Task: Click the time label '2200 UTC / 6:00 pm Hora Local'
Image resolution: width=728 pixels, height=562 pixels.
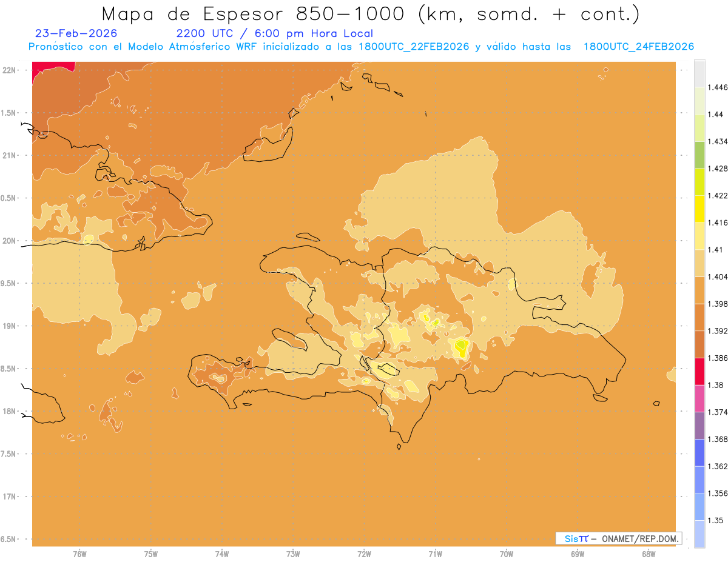Action: [274, 34]
